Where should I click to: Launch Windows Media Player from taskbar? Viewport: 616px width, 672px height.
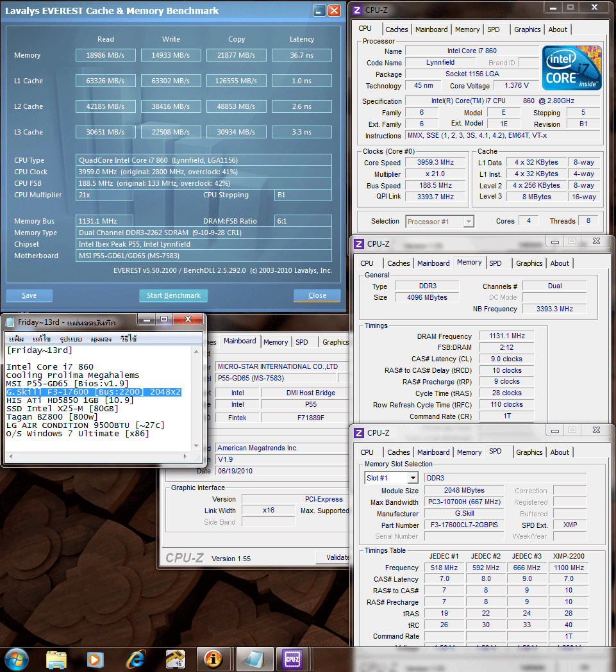point(95,660)
